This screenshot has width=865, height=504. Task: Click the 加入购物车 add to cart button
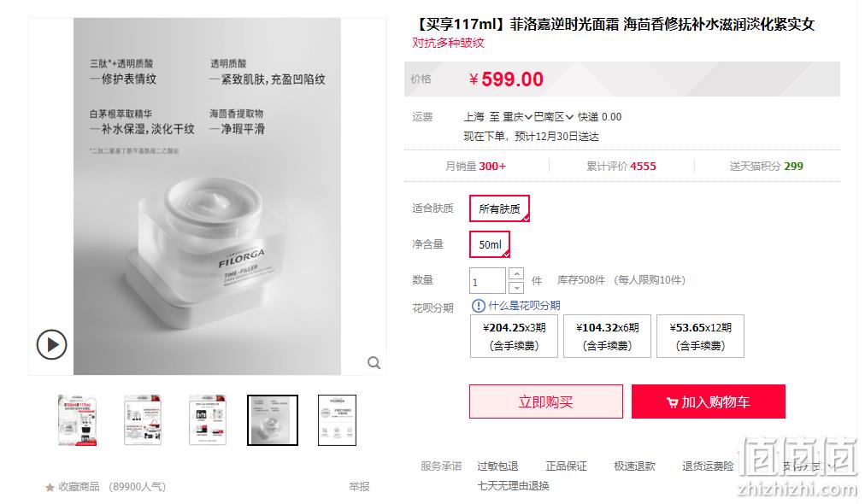click(709, 401)
